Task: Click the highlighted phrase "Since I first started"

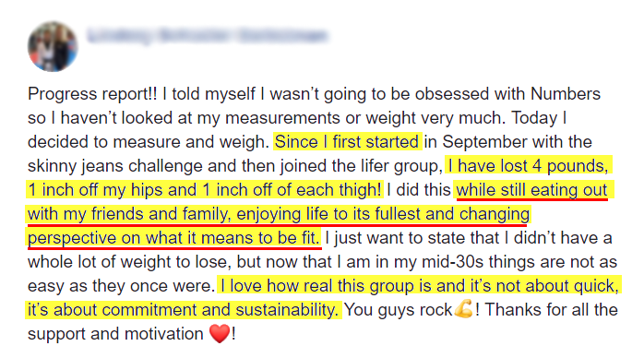Action: click(x=347, y=142)
